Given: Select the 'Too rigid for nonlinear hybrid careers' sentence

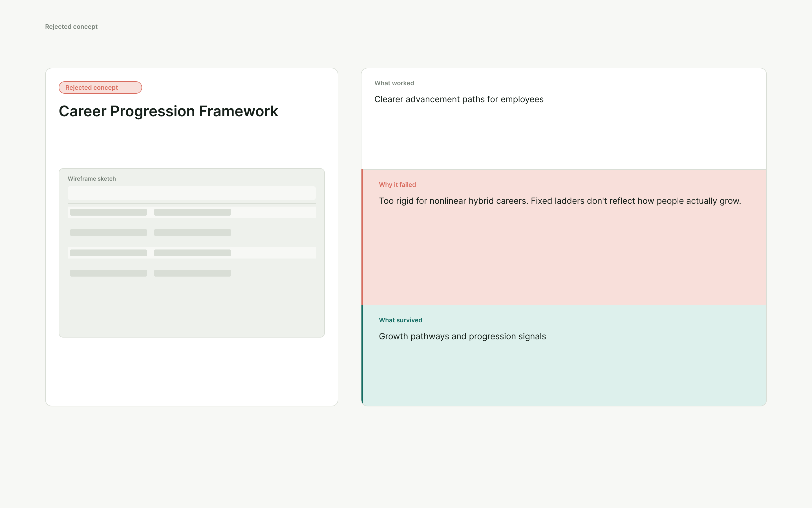Looking at the screenshot, I should [454, 201].
